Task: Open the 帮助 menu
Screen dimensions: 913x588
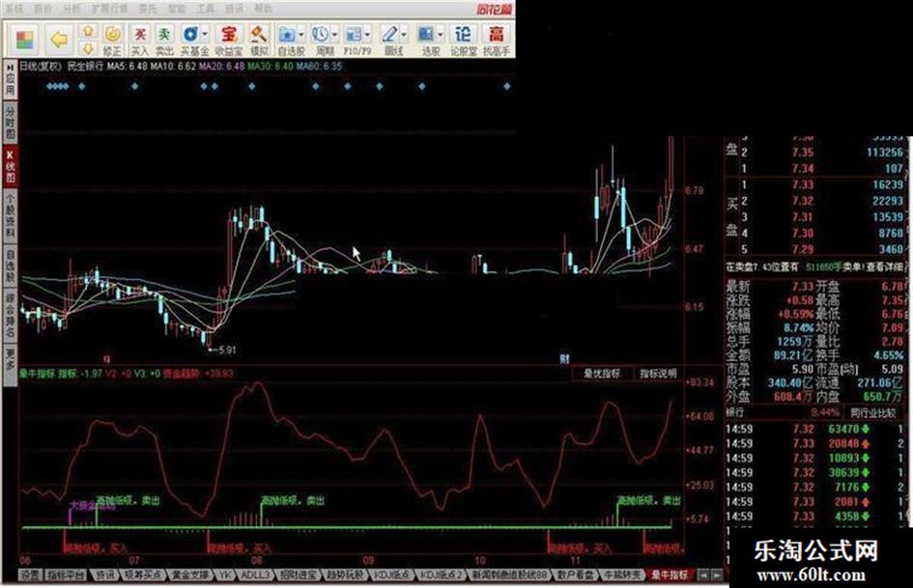Action: tap(263, 9)
